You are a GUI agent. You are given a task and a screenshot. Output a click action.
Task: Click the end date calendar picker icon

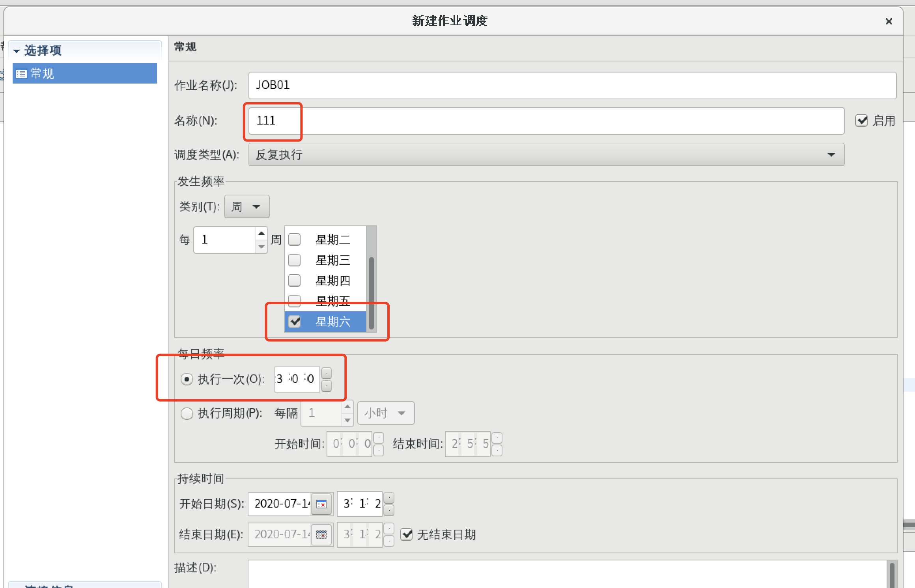pos(321,535)
